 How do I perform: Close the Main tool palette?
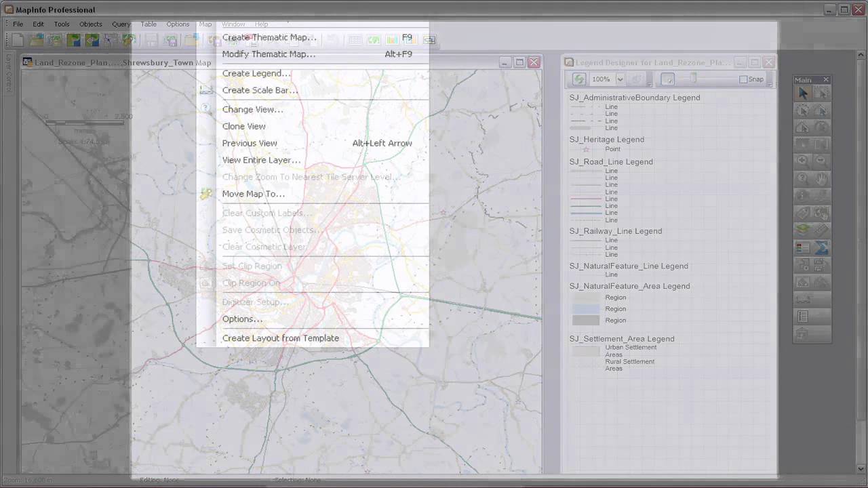point(825,80)
